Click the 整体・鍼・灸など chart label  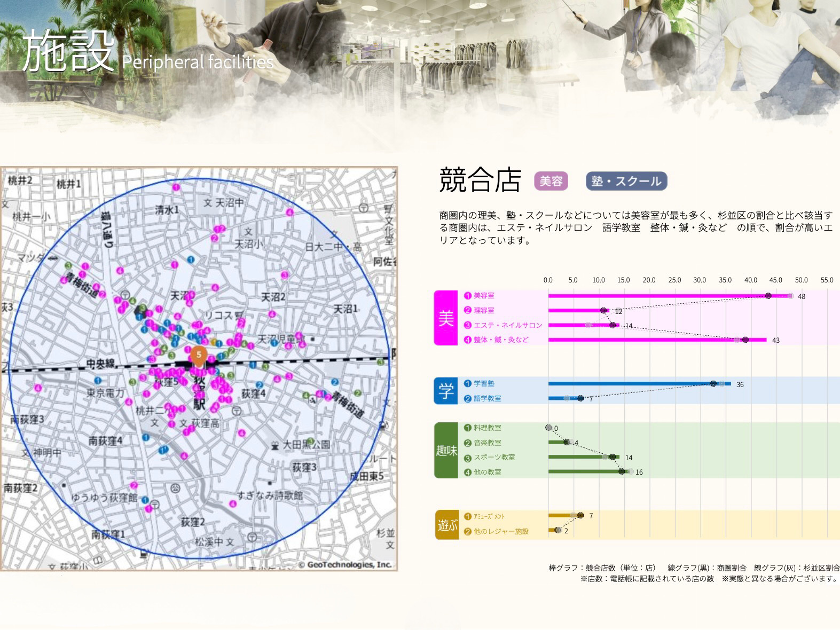[x=500, y=340]
